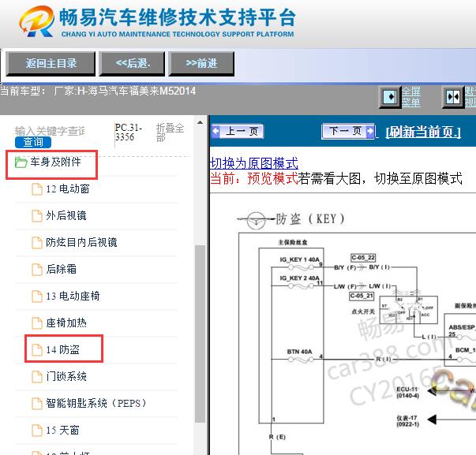The image size is (476, 455).
Task: Open the 12 电动窗 tree item
Action: pyautogui.click(x=68, y=189)
